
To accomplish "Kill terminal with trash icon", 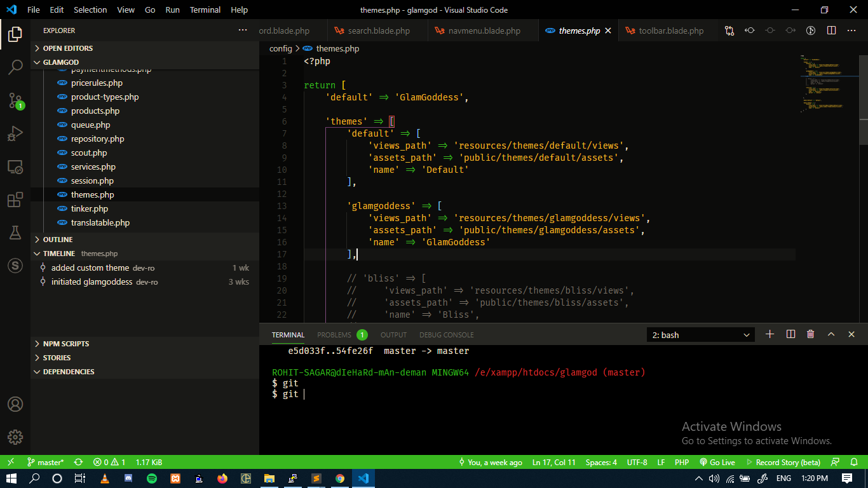I will point(811,334).
